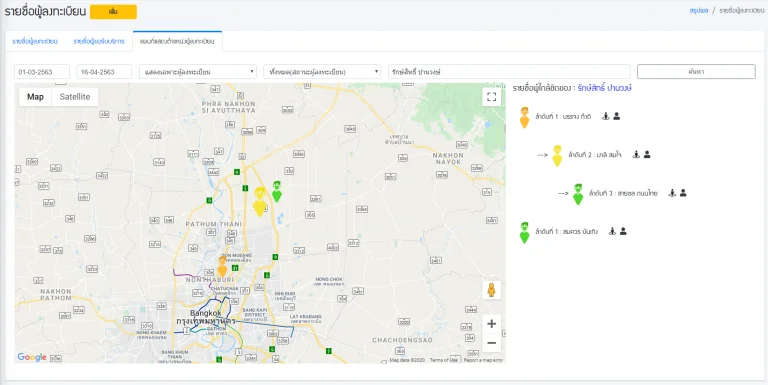768x385 pixels.
Task: Click the map-location icon for ลำดับที่ 1 สมควร
Action: click(x=612, y=231)
